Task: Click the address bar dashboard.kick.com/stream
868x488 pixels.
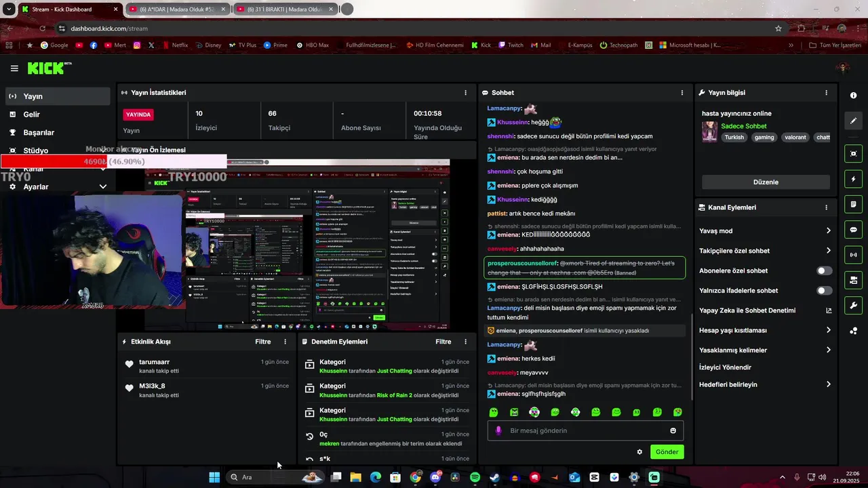Action: (108, 28)
